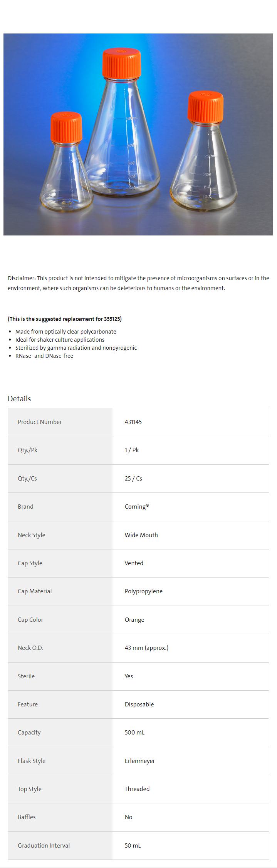Viewport: 277px width, 868px height.
Task: Click the Disclaimer paragraph text
Action: [x=138, y=283]
